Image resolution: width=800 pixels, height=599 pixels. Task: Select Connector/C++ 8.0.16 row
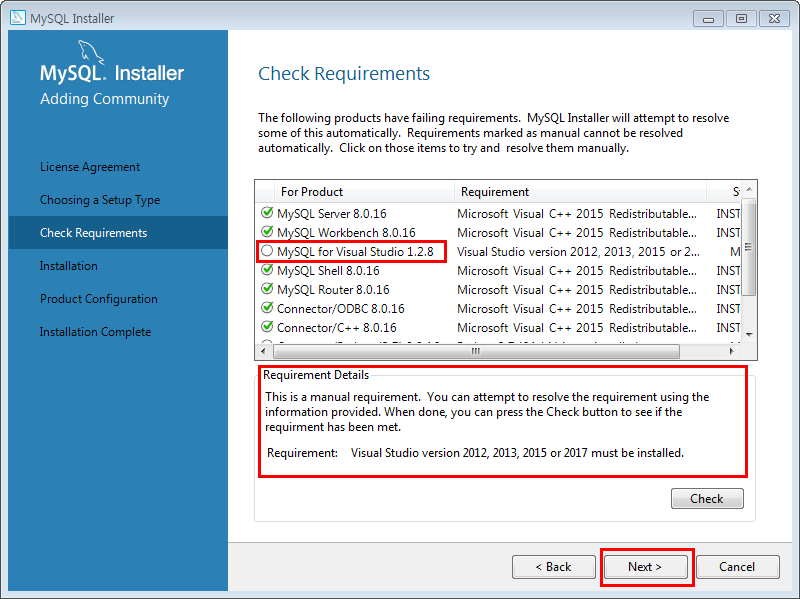(x=498, y=327)
